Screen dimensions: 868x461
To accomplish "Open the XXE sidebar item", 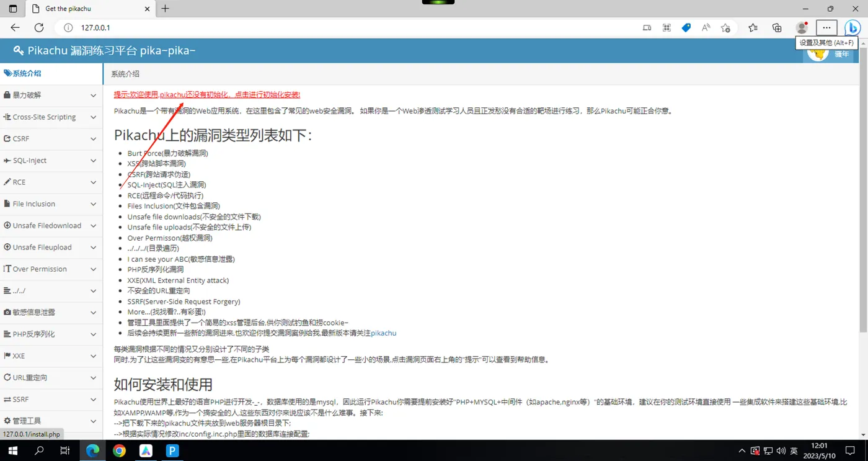I will click(x=51, y=356).
